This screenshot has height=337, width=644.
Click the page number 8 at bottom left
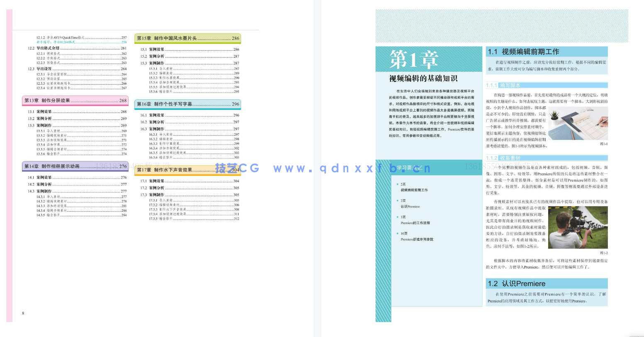23,313
